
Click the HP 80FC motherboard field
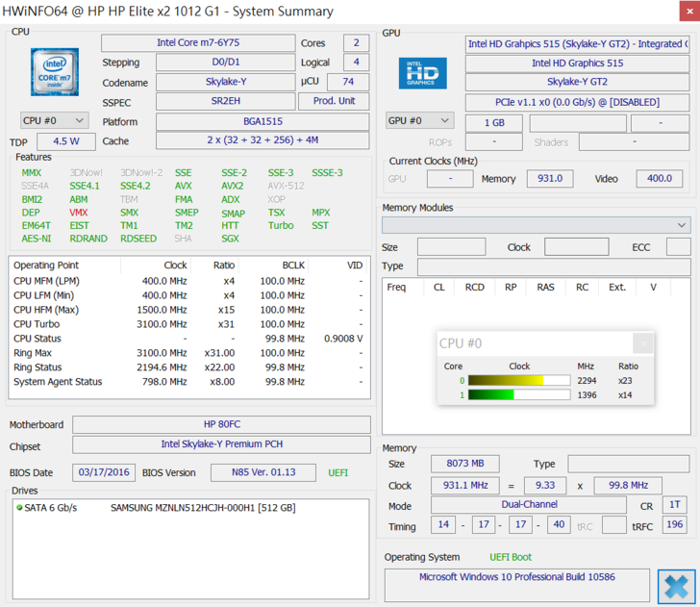pyautogui.click(x=221, y=425)
